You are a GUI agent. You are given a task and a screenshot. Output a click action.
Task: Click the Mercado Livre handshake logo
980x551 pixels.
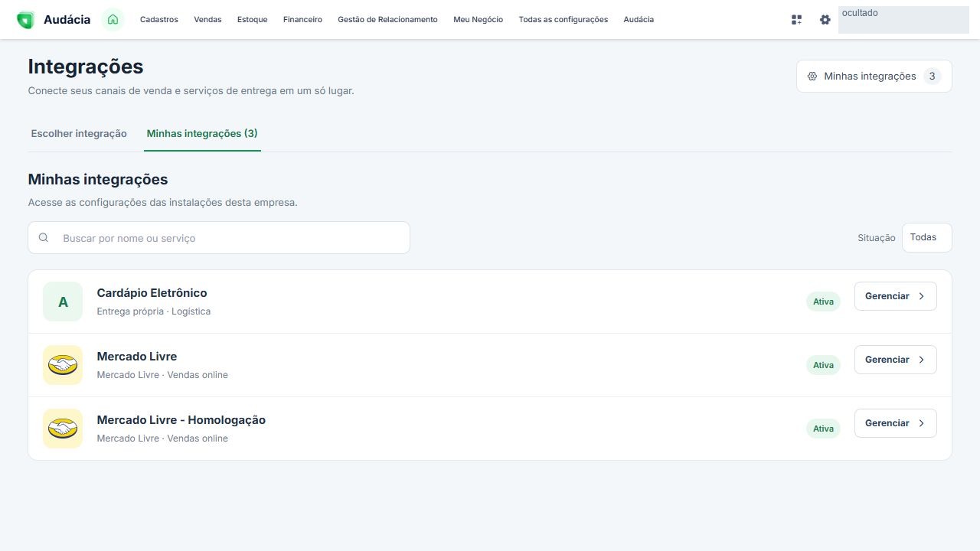[63, 365]
